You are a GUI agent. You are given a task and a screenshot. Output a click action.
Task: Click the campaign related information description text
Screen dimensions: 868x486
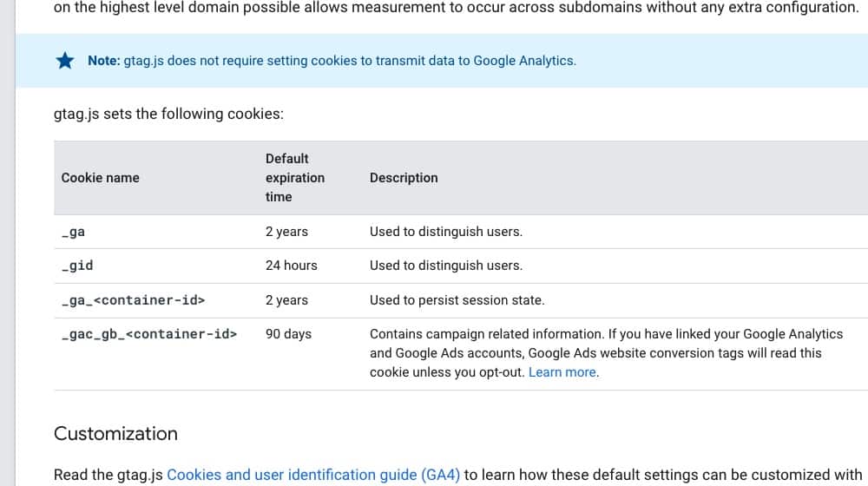tap(606, 353)
